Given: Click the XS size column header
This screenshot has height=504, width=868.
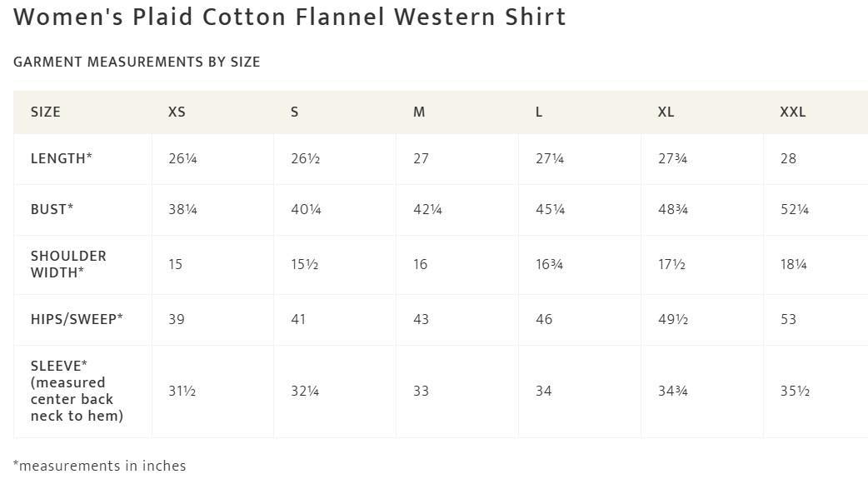Looking at the screenshot, I should click(177, 112).
